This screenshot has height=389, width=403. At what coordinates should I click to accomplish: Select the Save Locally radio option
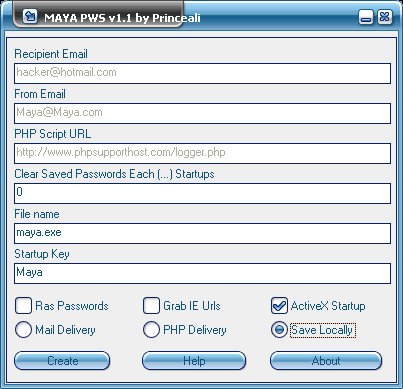coord(279,330)
